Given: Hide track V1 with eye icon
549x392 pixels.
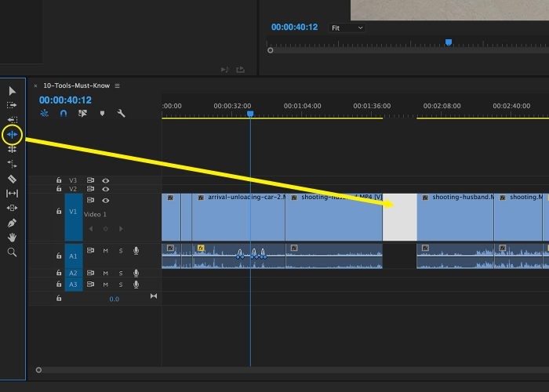Looking at the screenshot, I should click(105, 201).
